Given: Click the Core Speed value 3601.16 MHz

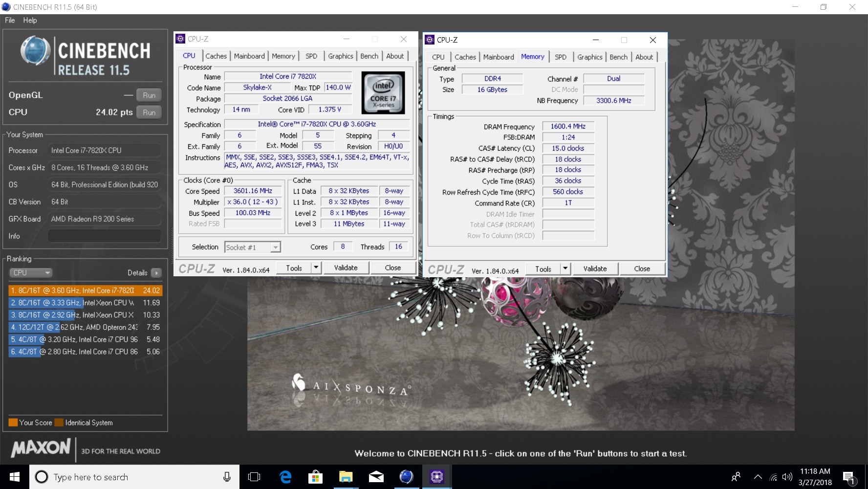Looking at the screenshot, I should tap(253, 191).
